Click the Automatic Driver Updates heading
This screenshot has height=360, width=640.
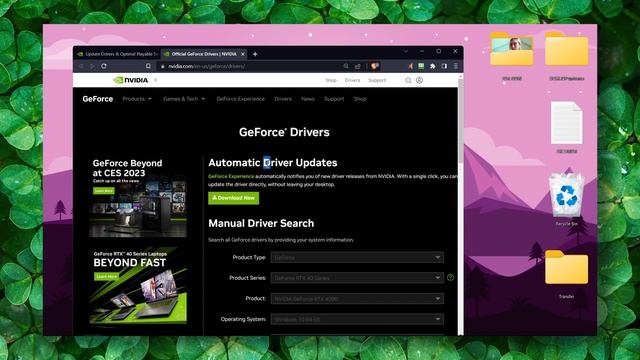(273, 162)
